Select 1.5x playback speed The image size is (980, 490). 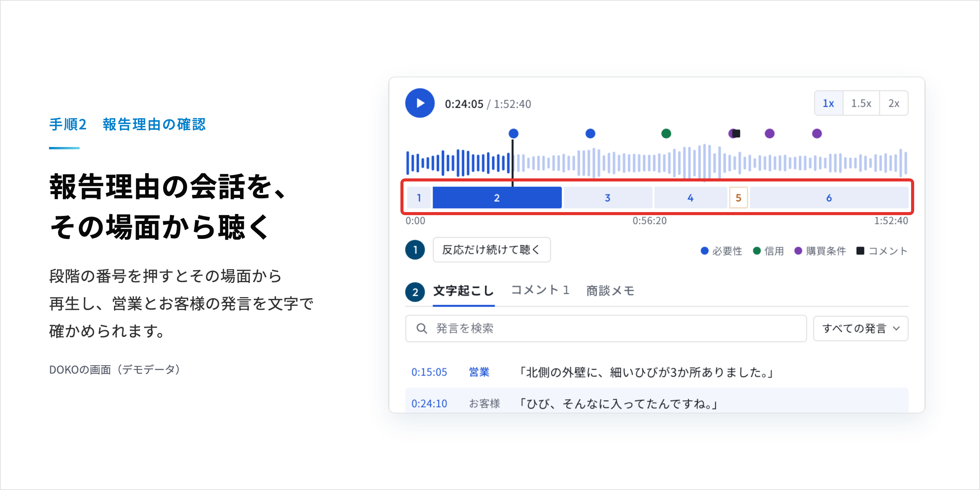click(x=861, y=103)
